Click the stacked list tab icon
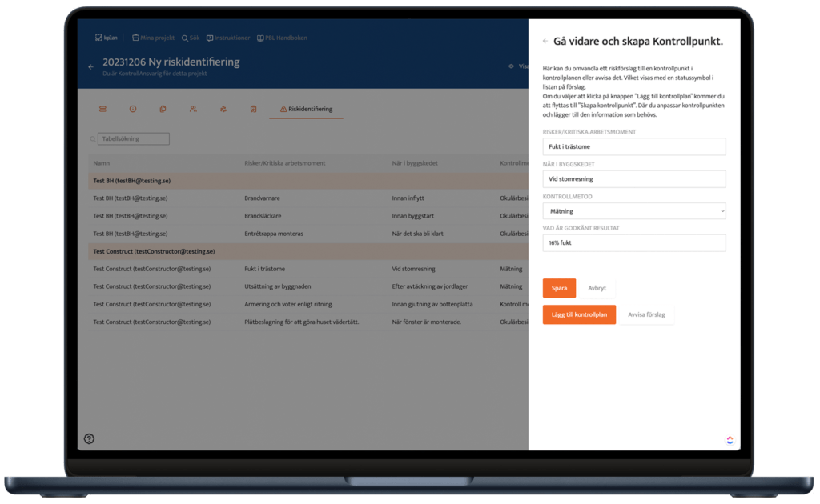Image resolution: width=820 pixels, height=504 pixels. [102, 109]
